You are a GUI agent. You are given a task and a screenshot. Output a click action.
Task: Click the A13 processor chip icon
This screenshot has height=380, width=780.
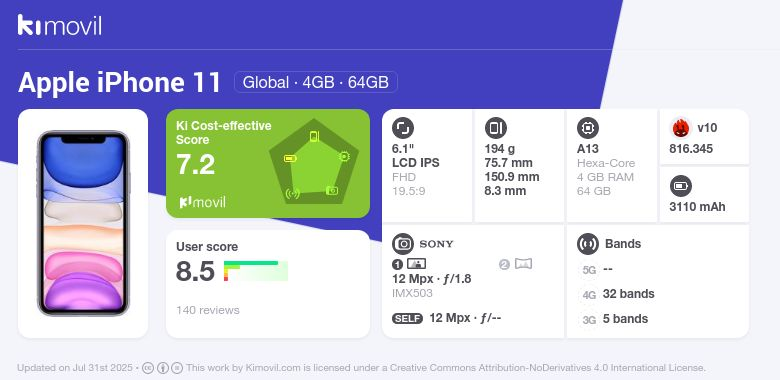587,128
